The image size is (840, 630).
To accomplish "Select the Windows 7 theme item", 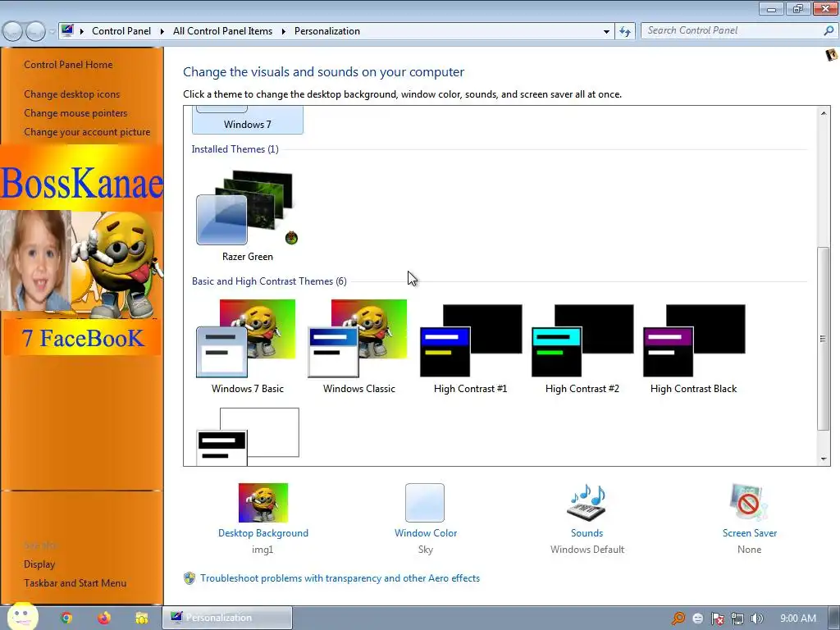I will tap(248, 120).
